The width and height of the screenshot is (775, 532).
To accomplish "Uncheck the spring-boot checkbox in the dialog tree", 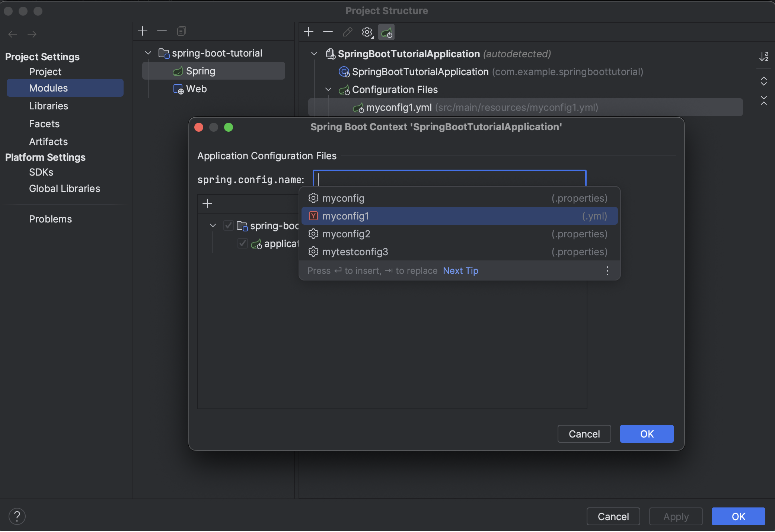I will (x=229, y=225).
